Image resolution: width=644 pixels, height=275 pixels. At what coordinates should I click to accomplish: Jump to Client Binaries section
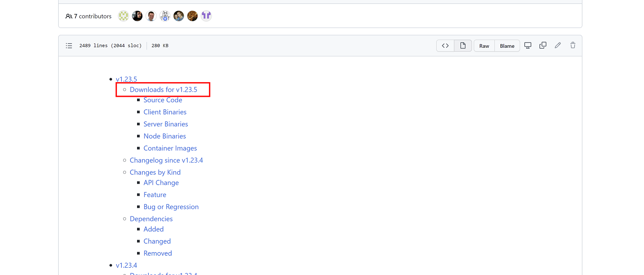165,112
